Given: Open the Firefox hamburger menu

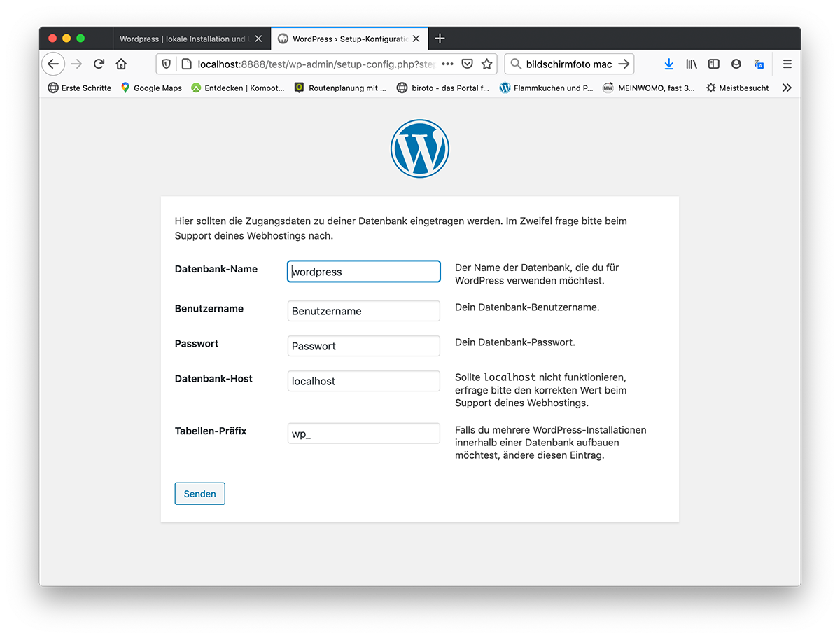Looking at the screenshot, I should click(x=787, y=64).
